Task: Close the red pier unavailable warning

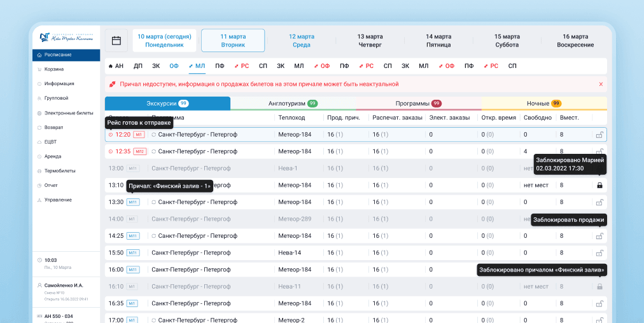Action: tap(600, 84)
